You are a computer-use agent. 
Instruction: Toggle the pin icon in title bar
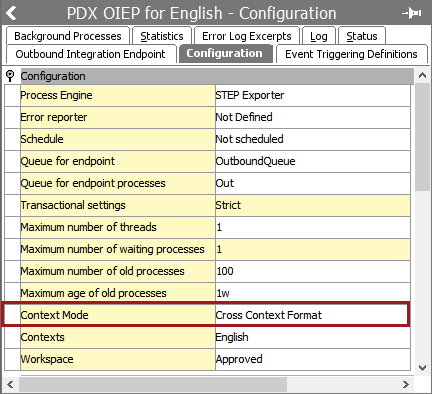tap(412, 13)
